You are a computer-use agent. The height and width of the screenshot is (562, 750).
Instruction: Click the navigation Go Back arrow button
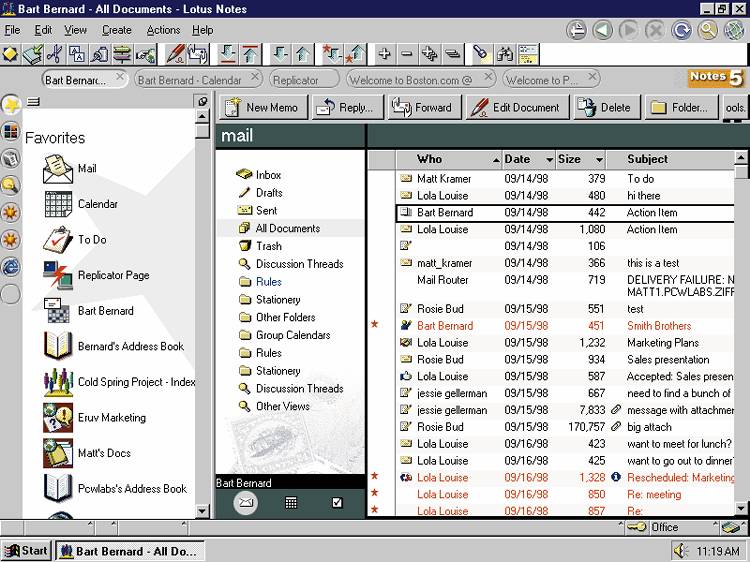(x=603, y=31)
